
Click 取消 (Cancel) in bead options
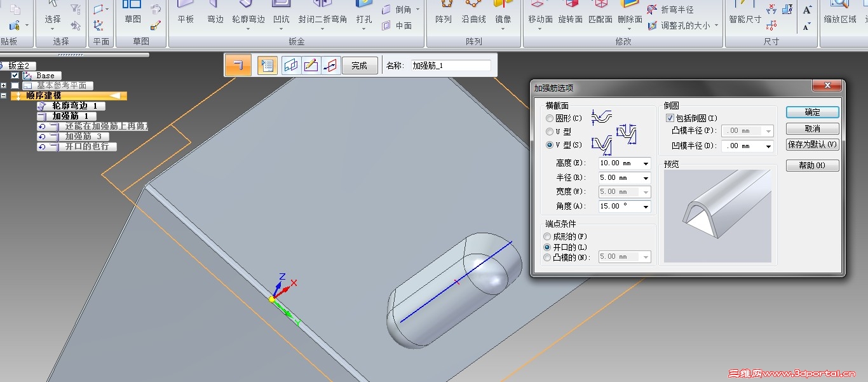point(812,128)
